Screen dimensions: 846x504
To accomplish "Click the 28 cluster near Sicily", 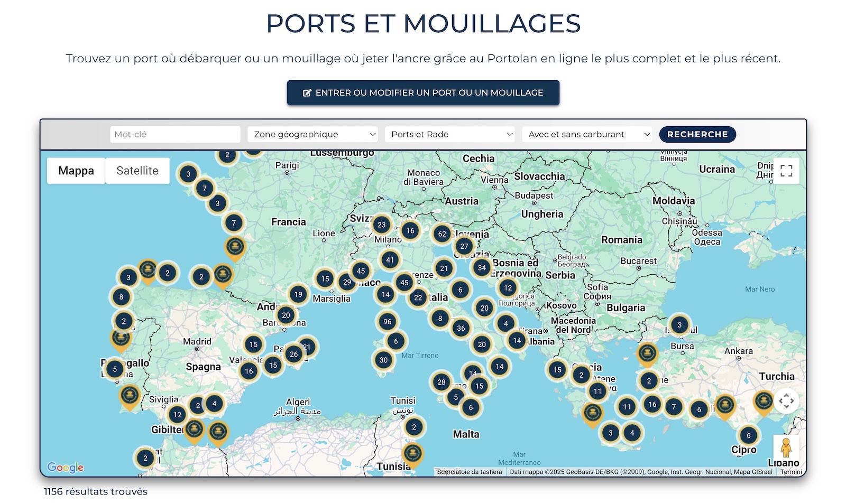I will point(442,382).
